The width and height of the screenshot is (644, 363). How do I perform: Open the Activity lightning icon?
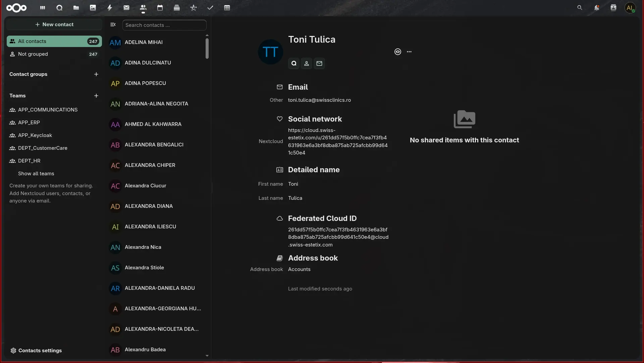(110, 8)
